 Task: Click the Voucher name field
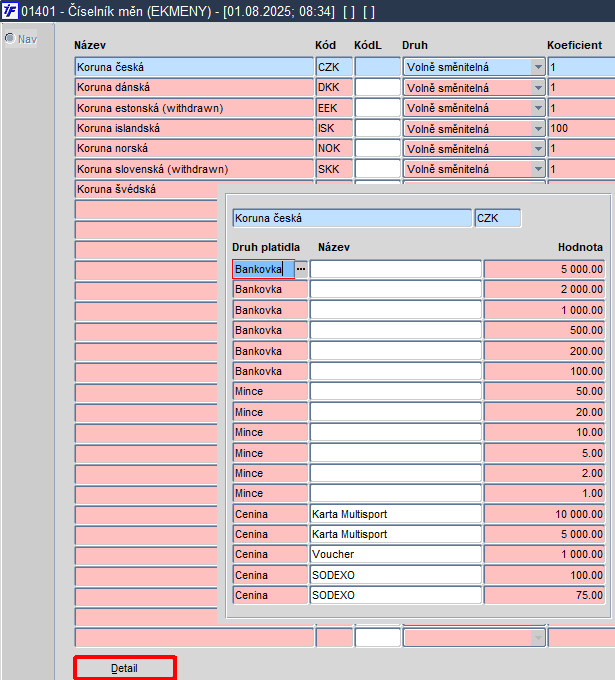pos(396,555)
